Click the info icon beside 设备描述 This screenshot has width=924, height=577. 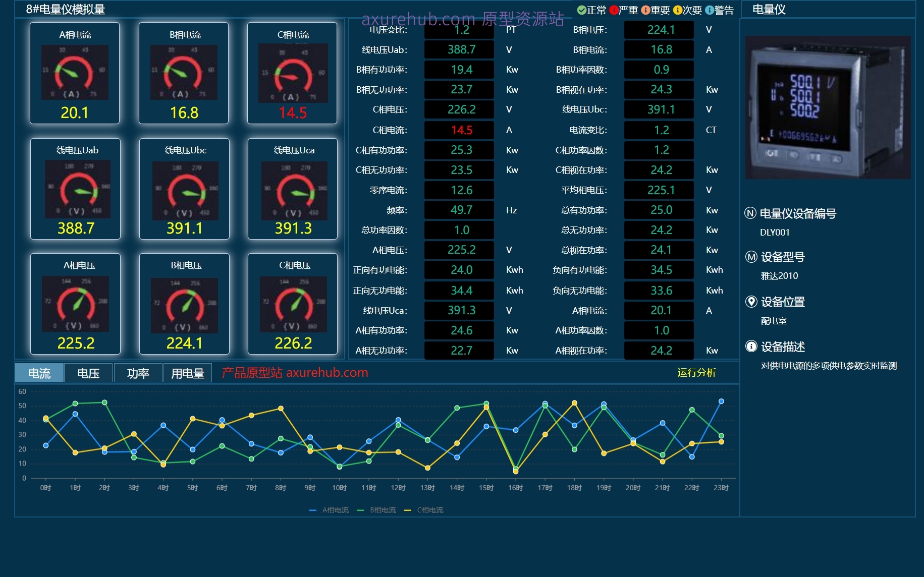[x=751, y=347]
